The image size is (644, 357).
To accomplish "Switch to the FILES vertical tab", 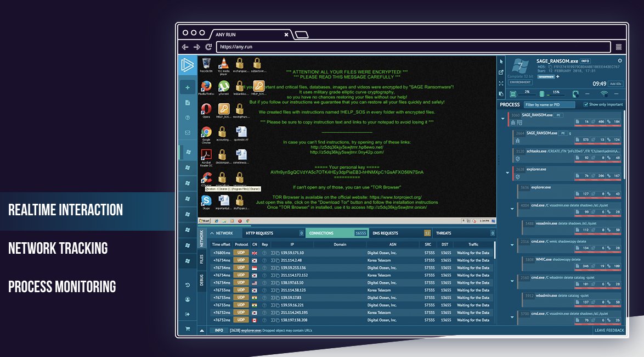I will pos(202,259).
